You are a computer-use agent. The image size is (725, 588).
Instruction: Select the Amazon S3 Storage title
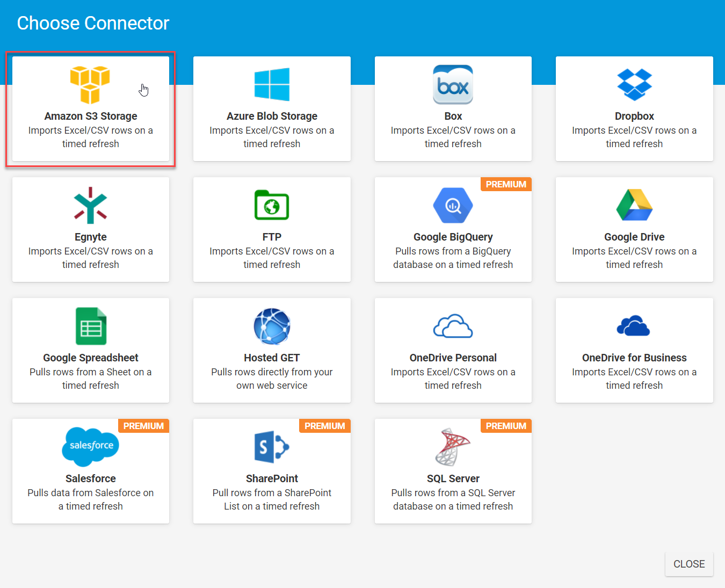(91, 116)
